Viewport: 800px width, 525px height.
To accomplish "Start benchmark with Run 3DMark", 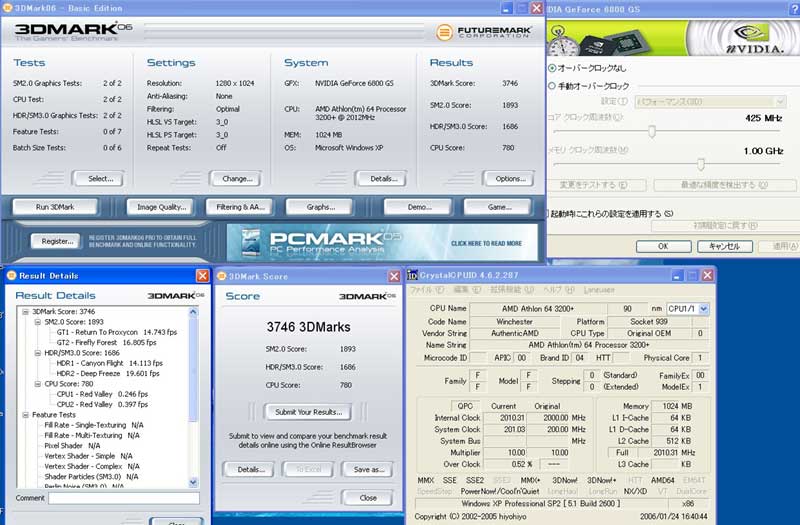I will point(55,207).
